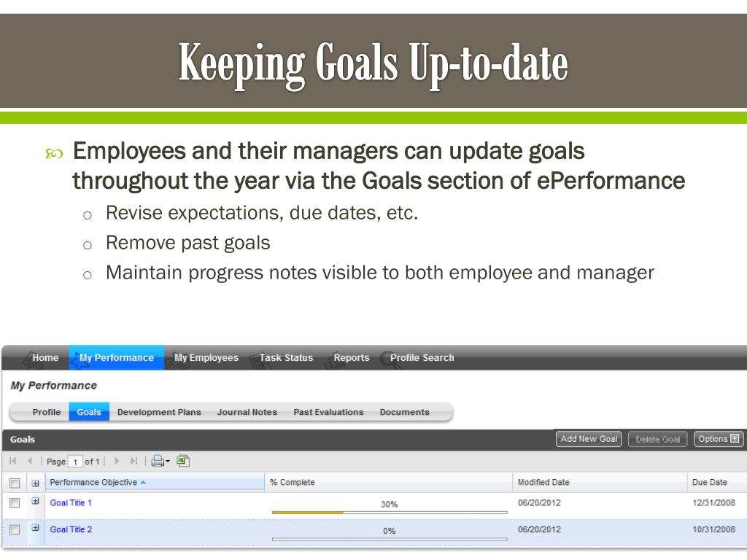Tick the checkbox for Goal Title 2
Screen dimensions: 747x560
pos(15,529)
